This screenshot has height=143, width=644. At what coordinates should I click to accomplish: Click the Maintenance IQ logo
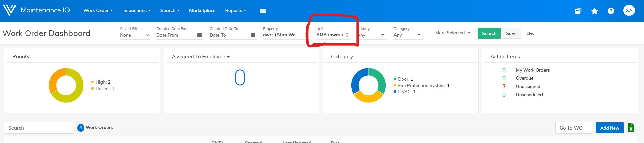(x=37, y=10)
